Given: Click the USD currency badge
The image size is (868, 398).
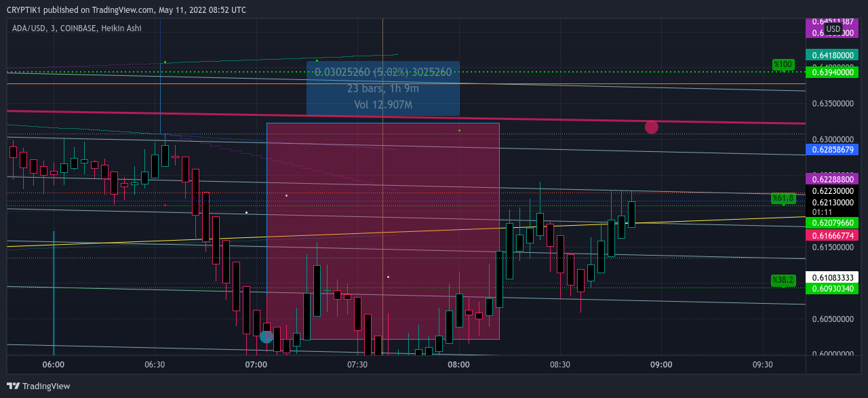Looking at the screenshot, I should pyautogui.click(x=833, y=29).
